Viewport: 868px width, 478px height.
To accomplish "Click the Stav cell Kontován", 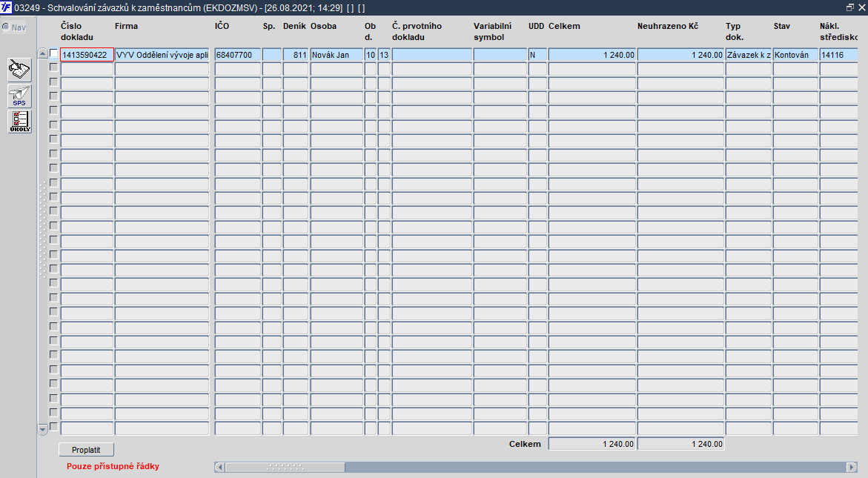I will pyautogui.click(x=795, y=55).
